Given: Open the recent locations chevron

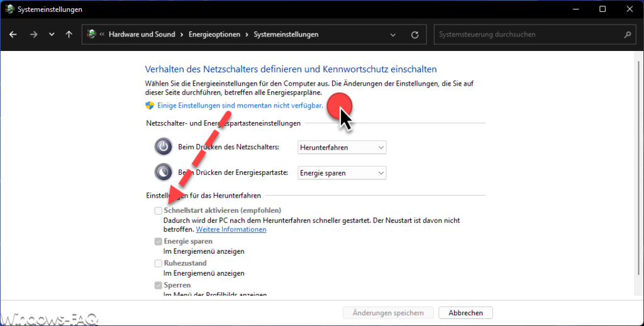Looking at the screenshot, I should tap(52, 35).
